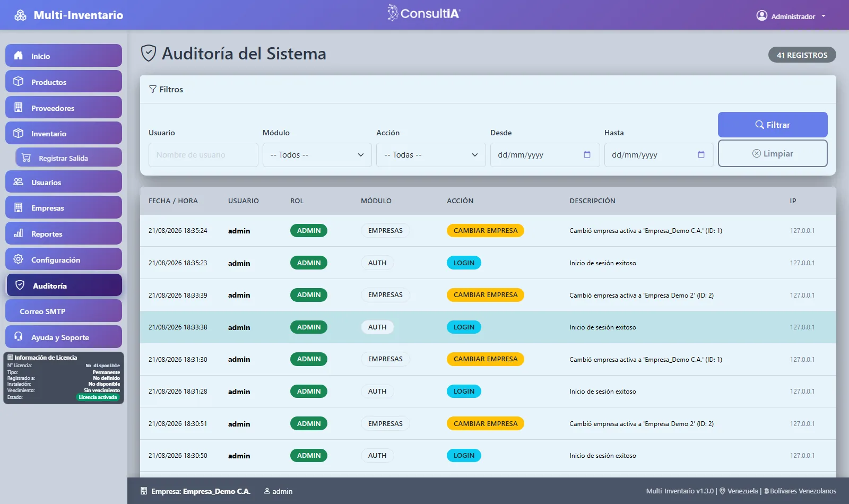849x504 pixels.
Task: Click the Usuarios people icon
Action: click(x=19, y=182)
